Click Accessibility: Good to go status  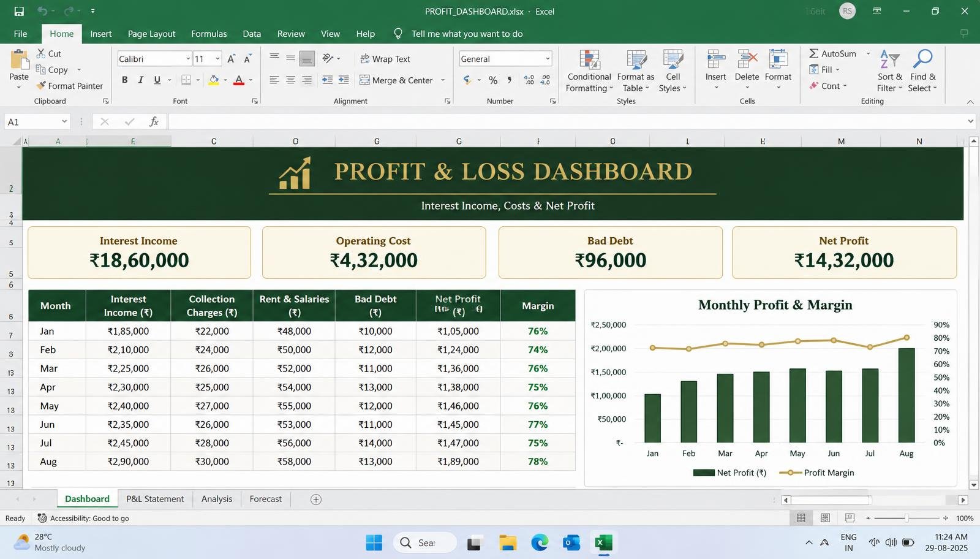(x=83, y=518)
